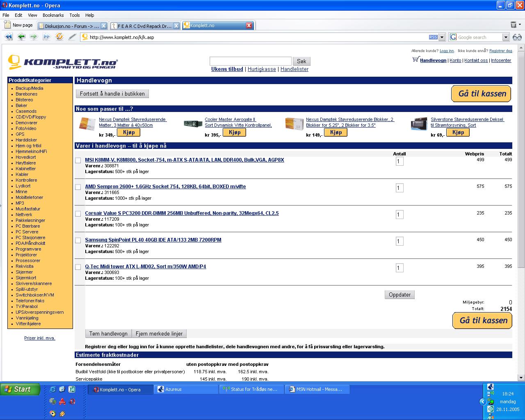Click the Tøm handlevogn button
The height and width of the screenshot is (420, 525).
[108, 333]
